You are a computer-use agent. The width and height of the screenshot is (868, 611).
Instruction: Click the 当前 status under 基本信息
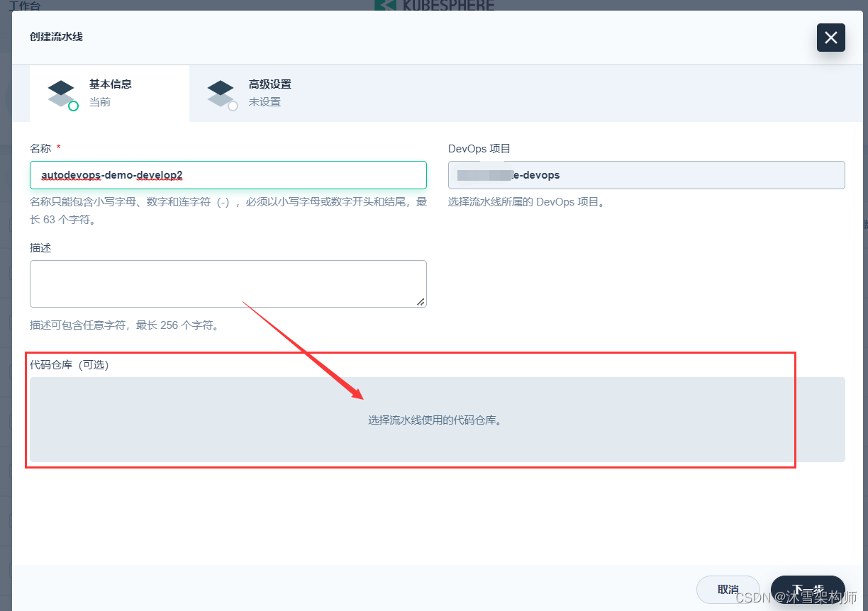pos(99,102)
